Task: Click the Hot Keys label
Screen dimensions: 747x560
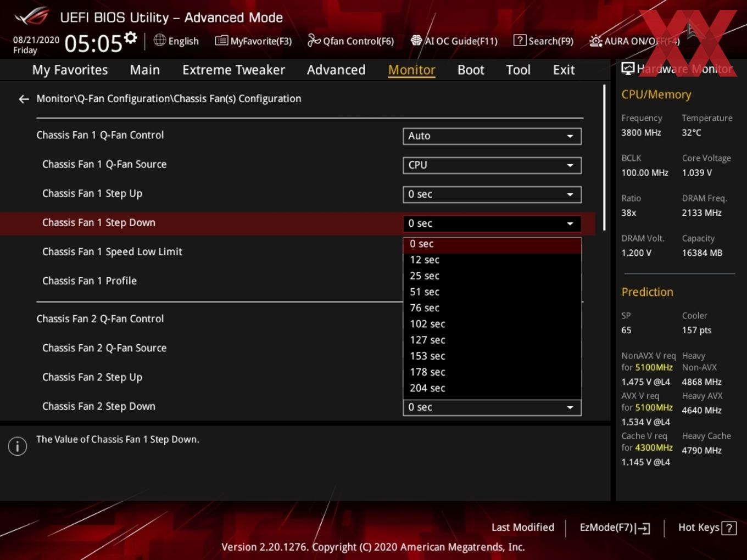Action: (x=699, y=528)
